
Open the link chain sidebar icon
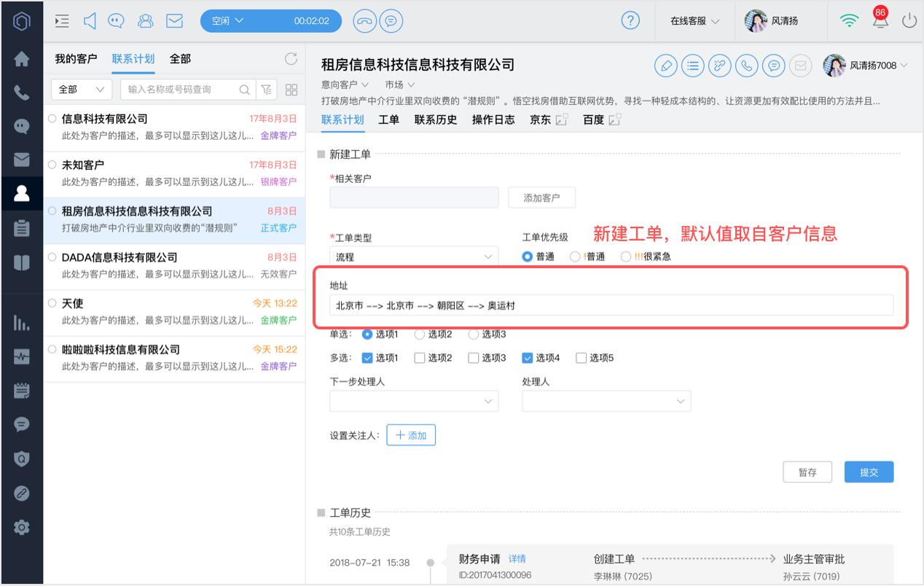[x=22, y=493]
